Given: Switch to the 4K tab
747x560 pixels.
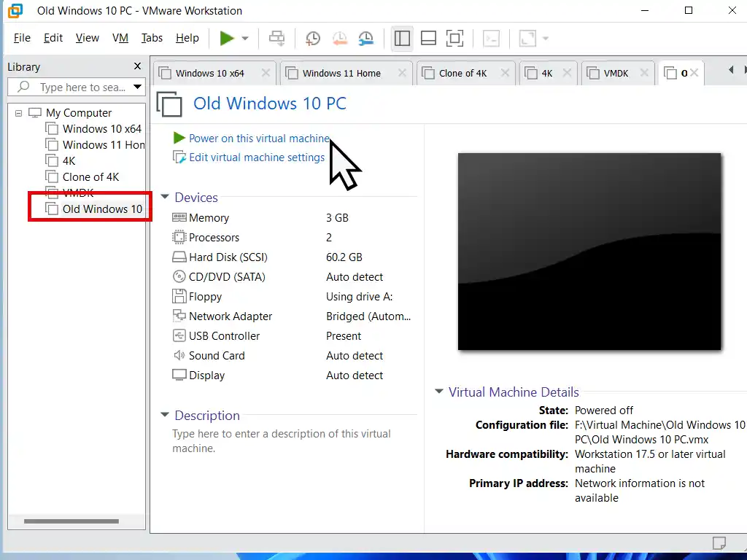Looking at the screenshot, I should pyautogui.click(x=547, y=74).
